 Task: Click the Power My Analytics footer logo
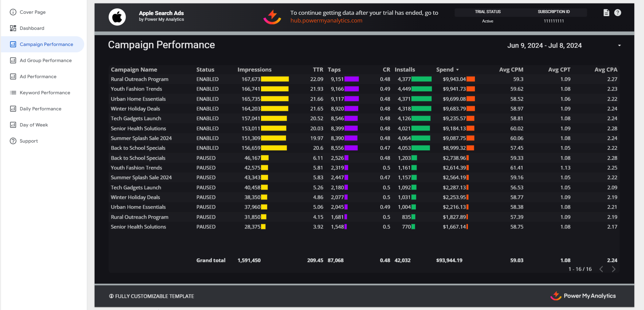[583, 296]
